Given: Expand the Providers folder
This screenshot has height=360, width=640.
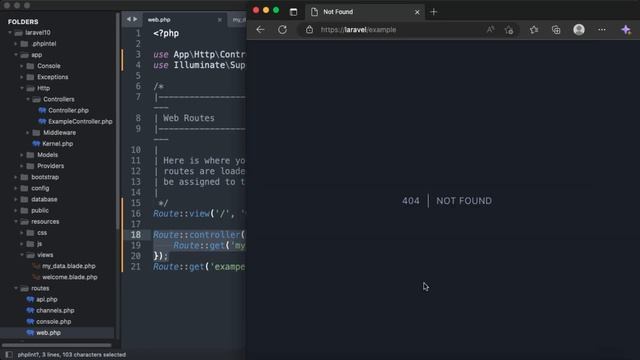Looking at the screenshot, I should [22, 166].
